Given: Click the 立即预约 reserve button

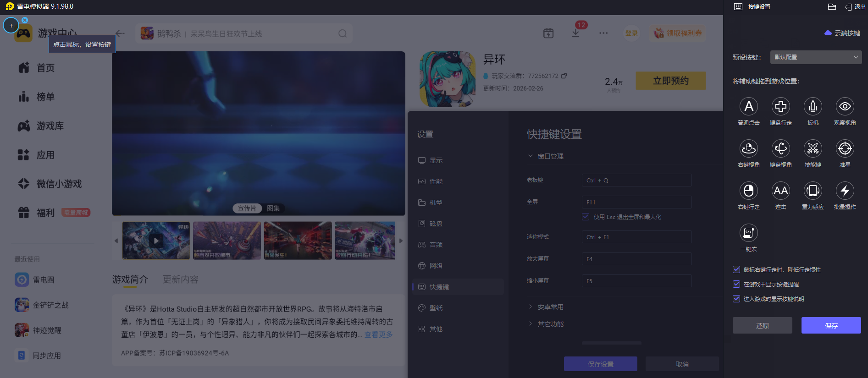Looking at the screenshot, I should (x=671, y=81).
